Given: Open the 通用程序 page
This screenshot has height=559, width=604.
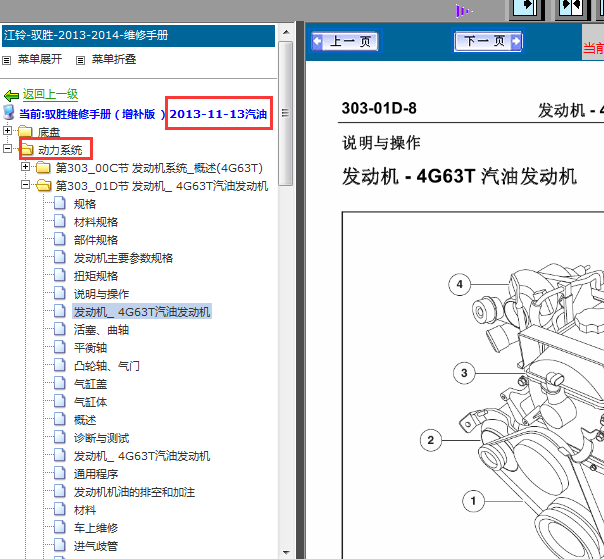Looking at the screenshot, I should click(96, 474).
